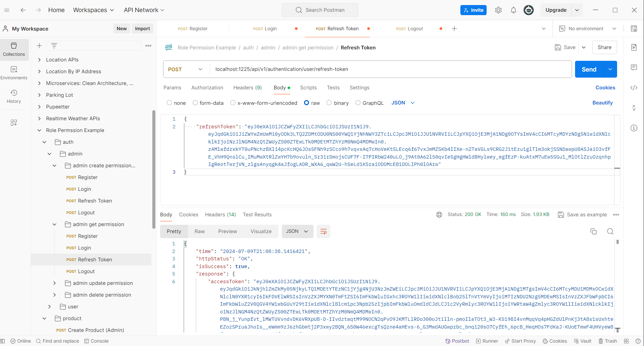
Task: Open Settings gear icon
Action: tap(498, 10)
